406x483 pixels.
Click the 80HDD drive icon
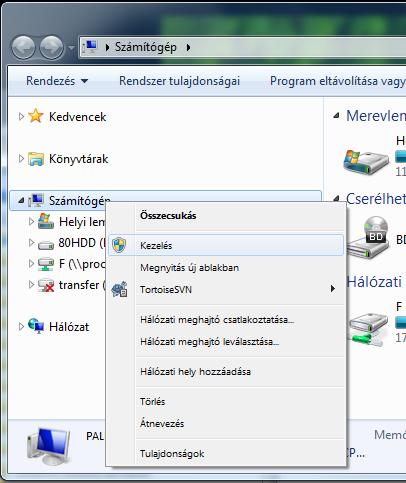pyautogui.click(x=46, y=245)
